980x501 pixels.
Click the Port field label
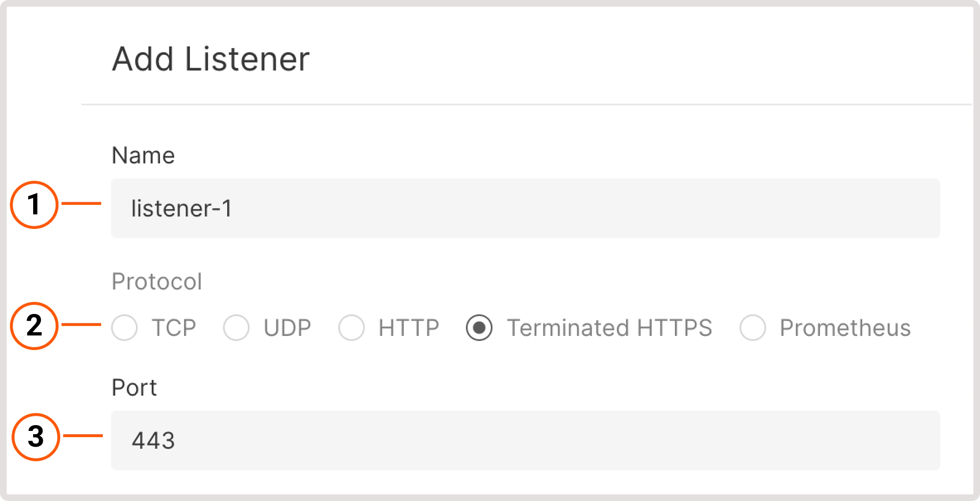pos(134,387)
